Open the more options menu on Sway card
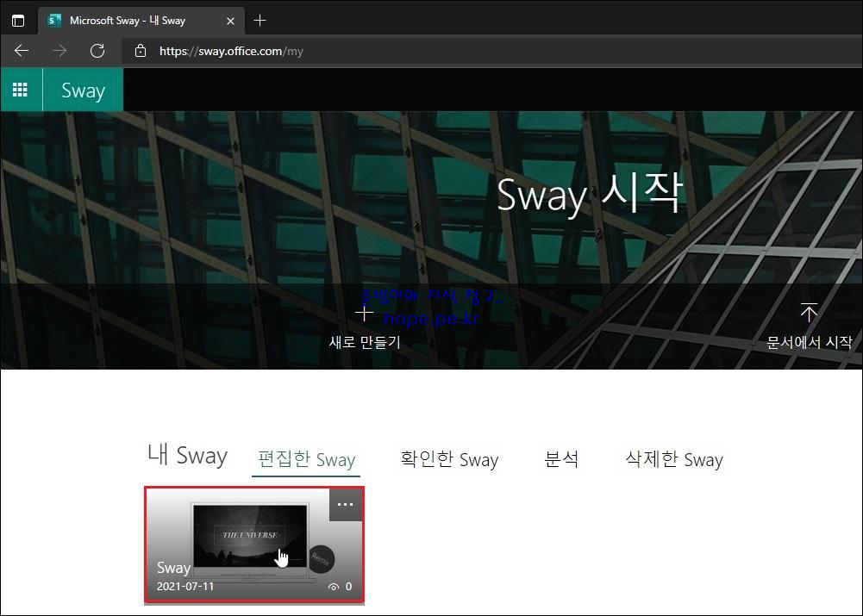Screen dimensions: 863x616 (x=345, y=504)
